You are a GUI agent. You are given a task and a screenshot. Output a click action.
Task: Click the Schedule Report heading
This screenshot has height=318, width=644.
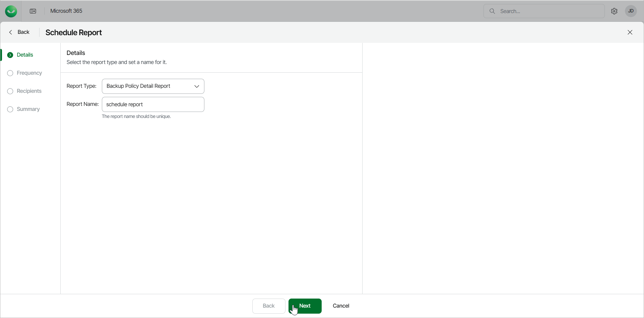tap(74, 33)
